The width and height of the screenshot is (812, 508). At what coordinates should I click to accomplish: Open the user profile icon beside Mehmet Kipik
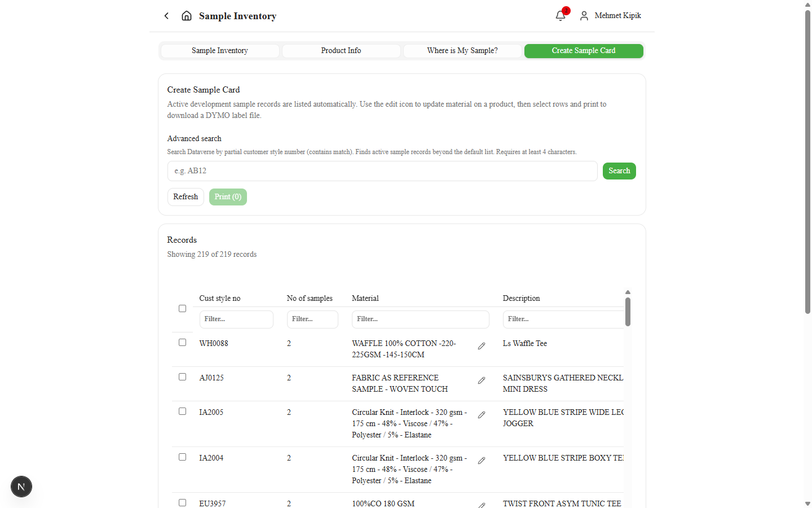(584, 16)
